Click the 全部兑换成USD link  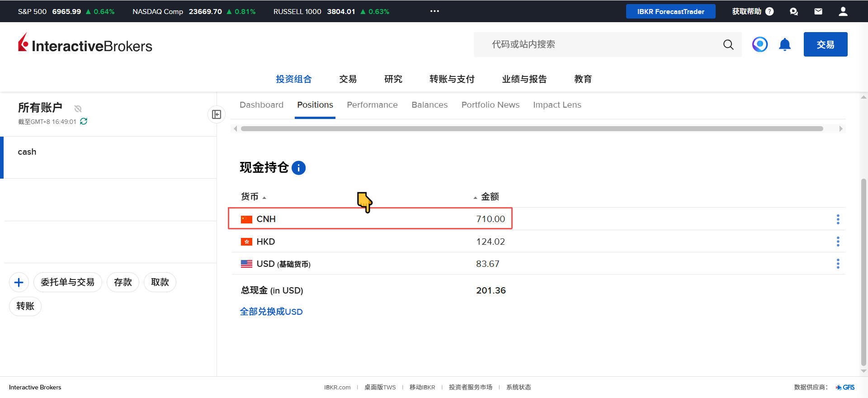[x=271, y=312]
